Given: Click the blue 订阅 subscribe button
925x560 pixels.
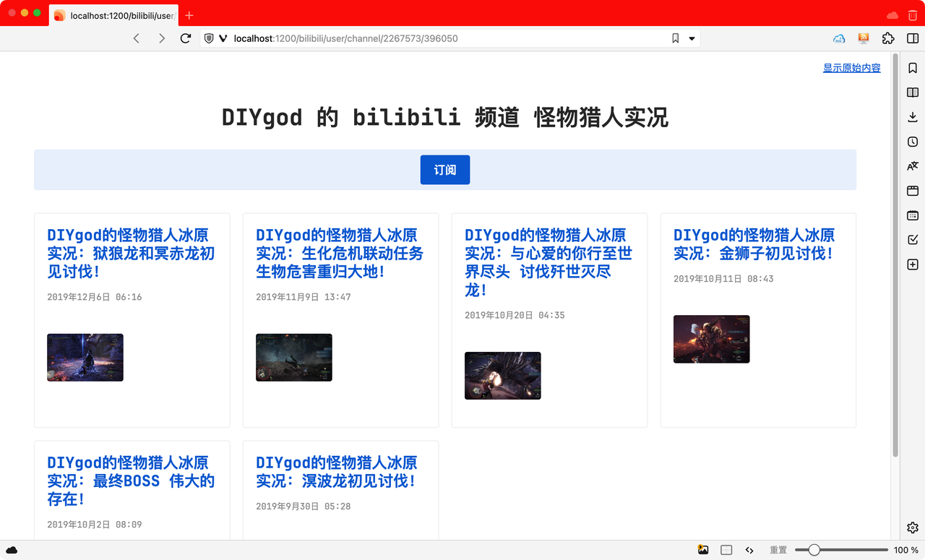Looking at the screenshot, I should click(x=445, y=170).
